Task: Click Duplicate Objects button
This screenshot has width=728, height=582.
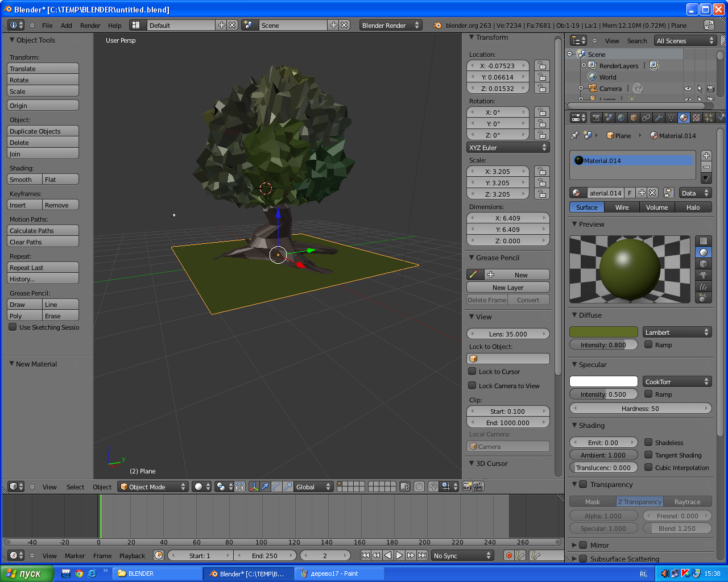Action: point(43,131)
